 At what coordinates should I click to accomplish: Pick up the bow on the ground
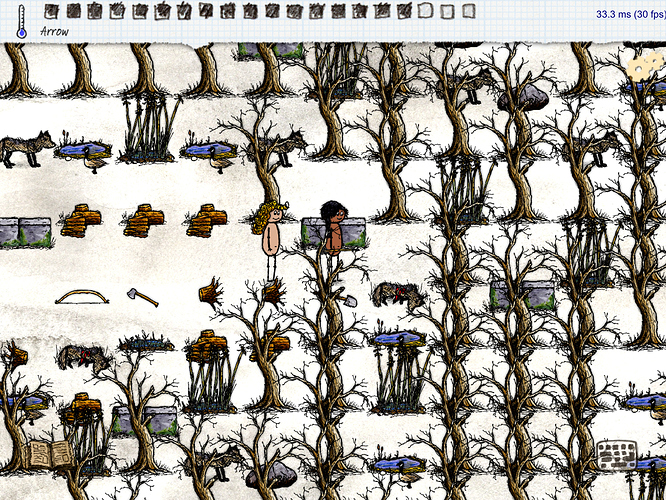pos(82,297)
